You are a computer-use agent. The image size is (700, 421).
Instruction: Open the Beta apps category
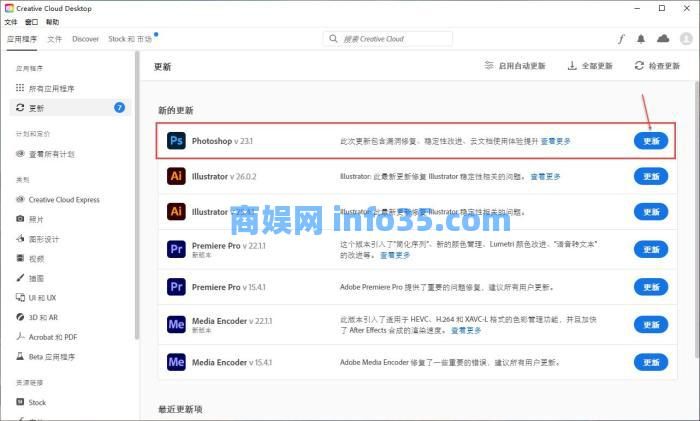[x=46, y=357]
